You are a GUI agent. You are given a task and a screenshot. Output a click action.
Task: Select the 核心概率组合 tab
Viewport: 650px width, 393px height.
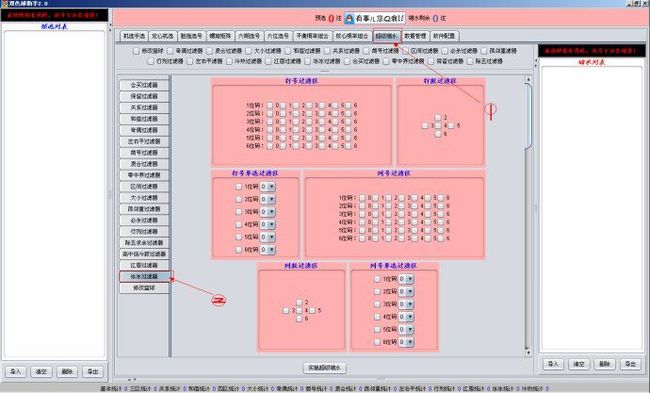click(352, 36)
